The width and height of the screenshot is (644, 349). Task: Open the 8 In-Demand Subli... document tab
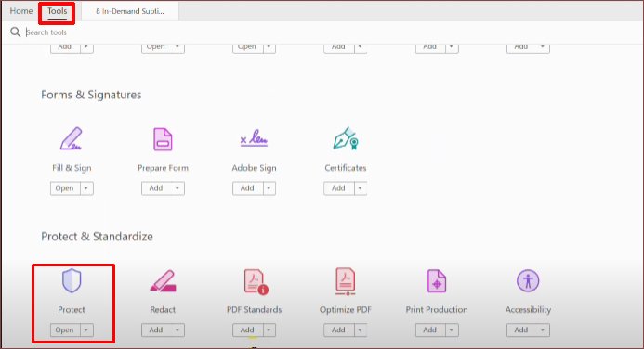130,11
